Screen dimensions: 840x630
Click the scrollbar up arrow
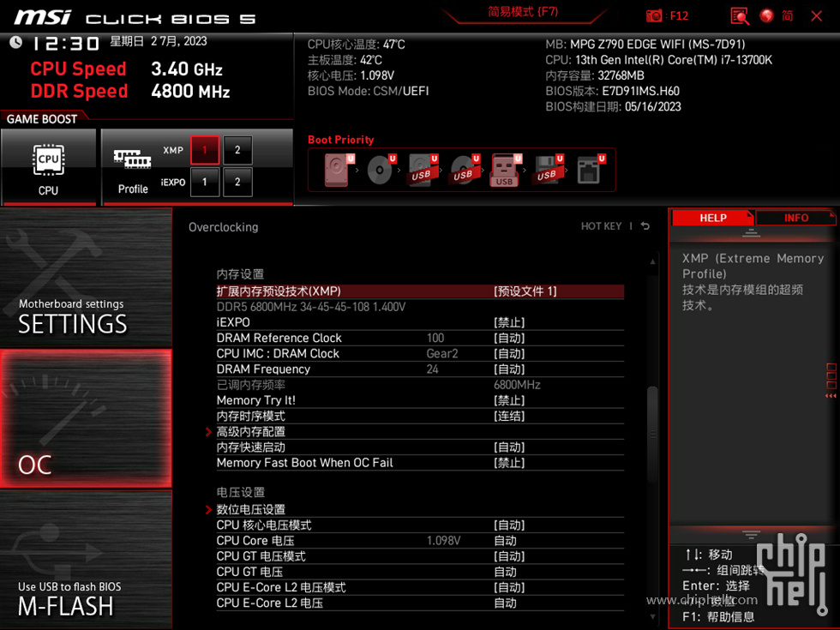[652, 262]
